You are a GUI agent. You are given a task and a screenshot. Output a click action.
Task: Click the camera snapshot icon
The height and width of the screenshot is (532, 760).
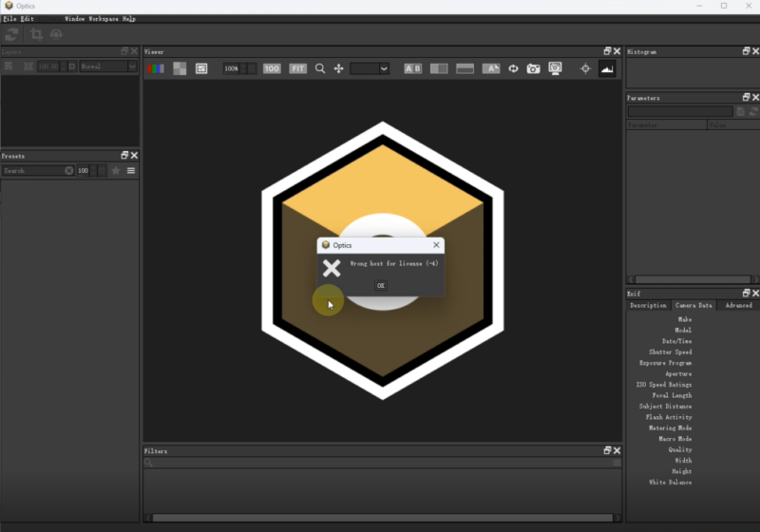click(x=534, y=68)
